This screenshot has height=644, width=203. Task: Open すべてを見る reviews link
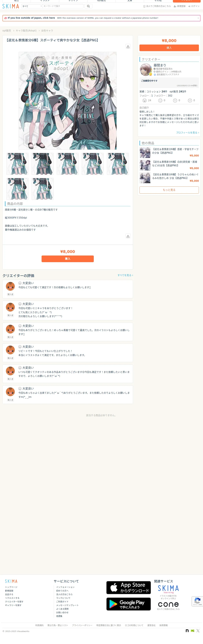click(125, 275)
